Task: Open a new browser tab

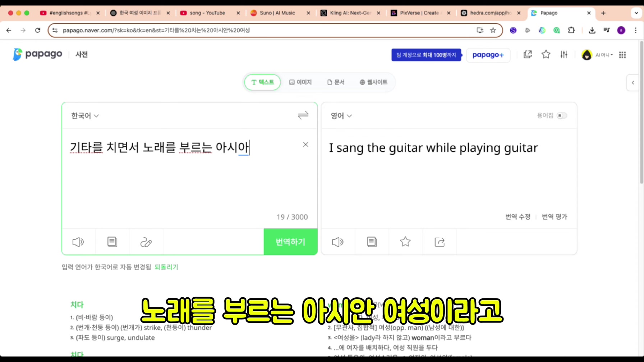Action: (x=603, y=13)
